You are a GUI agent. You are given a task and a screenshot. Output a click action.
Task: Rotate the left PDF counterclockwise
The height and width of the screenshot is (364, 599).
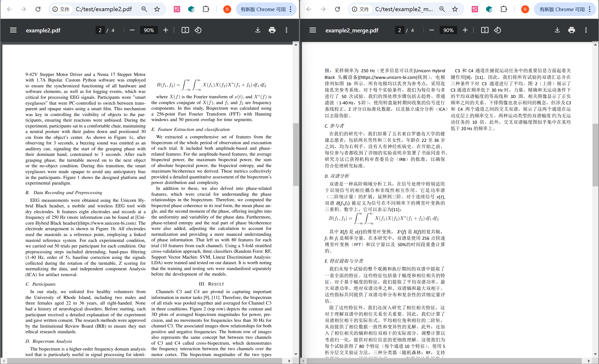tap(198, 30)
